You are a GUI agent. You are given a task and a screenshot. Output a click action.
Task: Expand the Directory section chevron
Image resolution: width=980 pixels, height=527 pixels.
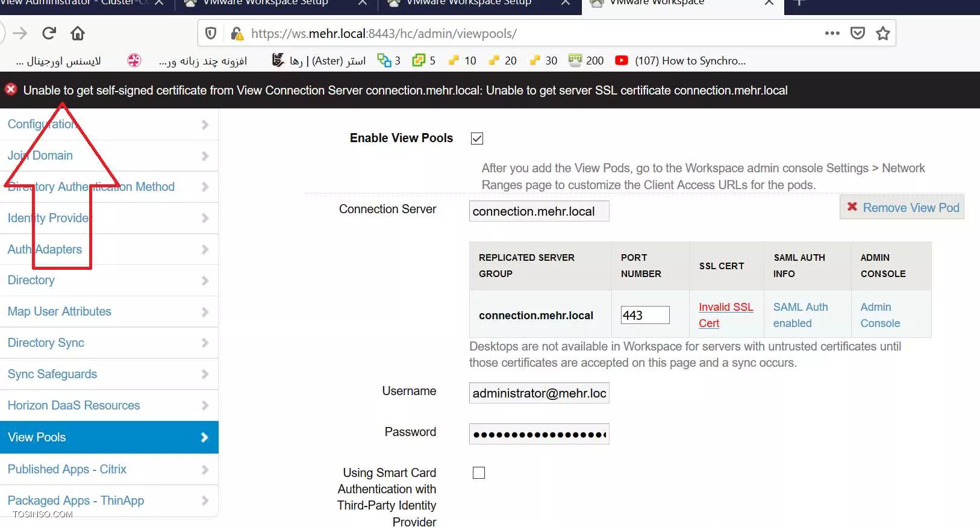pos(205,281)
